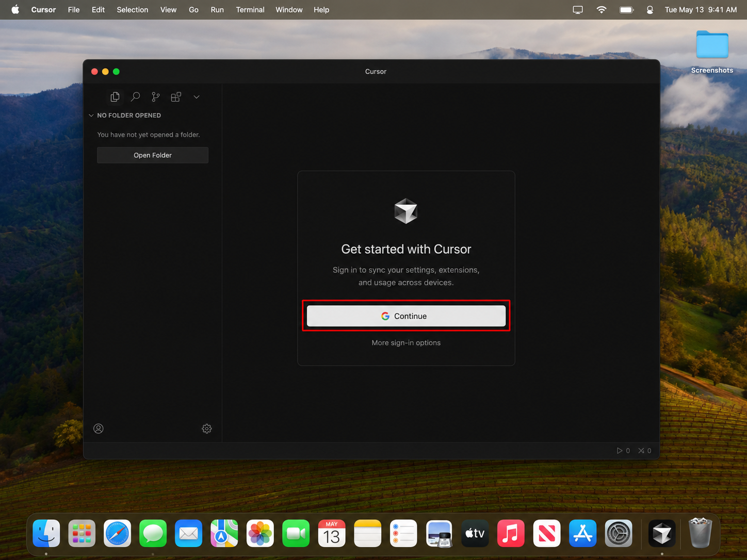
Task: Click the date and time in menu bar
Action: tap(701, 10)
